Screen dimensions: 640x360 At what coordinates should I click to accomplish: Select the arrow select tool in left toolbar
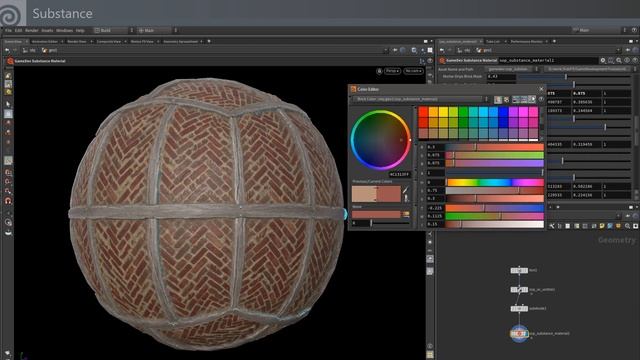(x=8, y=104)
